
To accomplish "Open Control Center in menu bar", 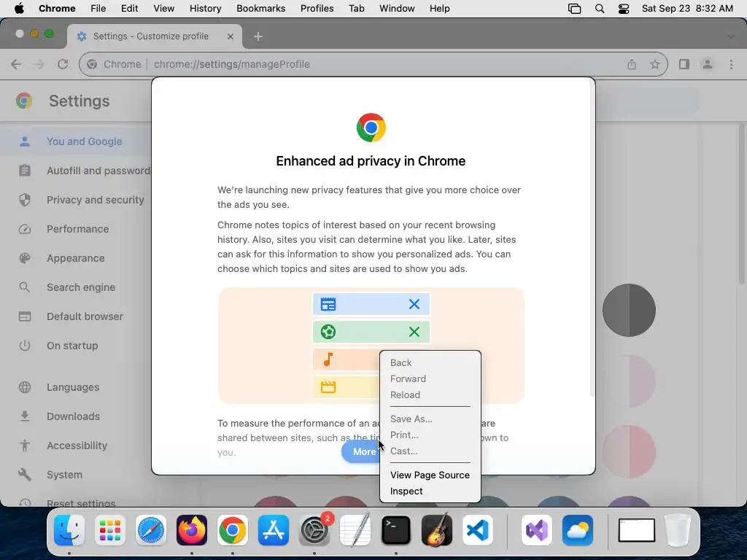I will click(624, 9).
